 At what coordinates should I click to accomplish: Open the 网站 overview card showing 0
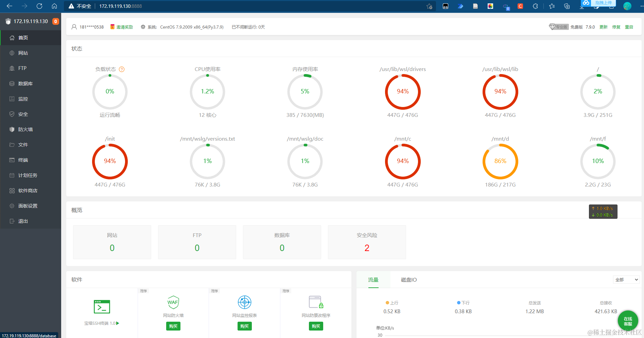pyautogui.click(x=112, y=242)
